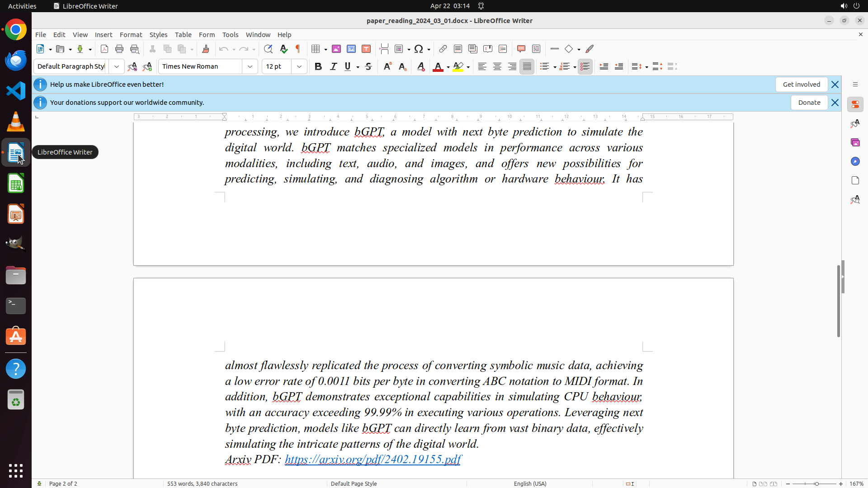Toggle Italic formatting
The image size is (868, 488).
[x=334, y=66]
